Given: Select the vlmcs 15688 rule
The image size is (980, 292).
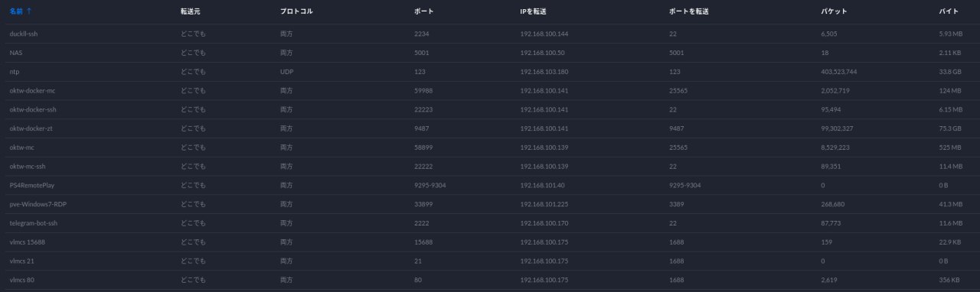Looking at the screenshot, I should (x=490, y=242).
